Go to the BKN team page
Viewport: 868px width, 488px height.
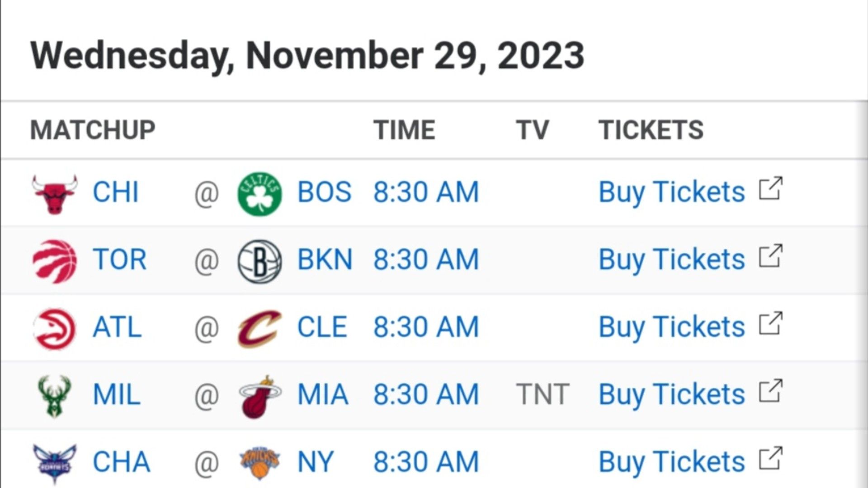coord(325,260)
